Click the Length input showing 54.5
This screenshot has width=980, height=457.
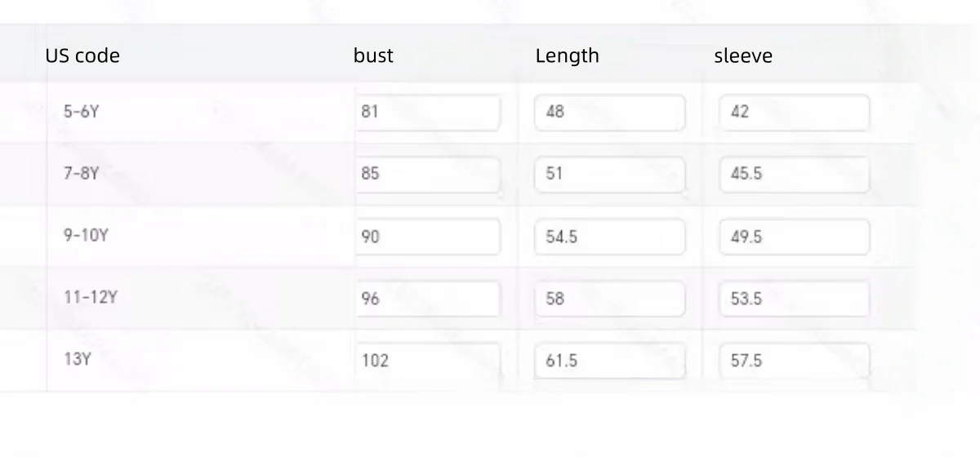(x=609, y=237)
